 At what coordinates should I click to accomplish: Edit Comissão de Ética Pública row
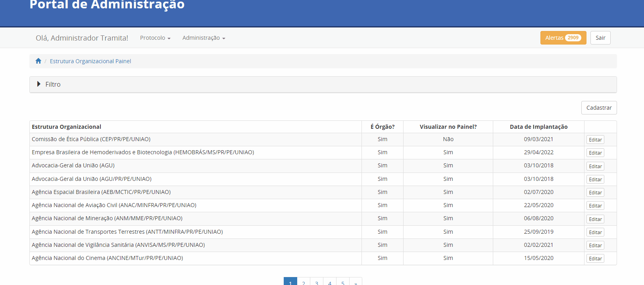(x=595, y=140)
